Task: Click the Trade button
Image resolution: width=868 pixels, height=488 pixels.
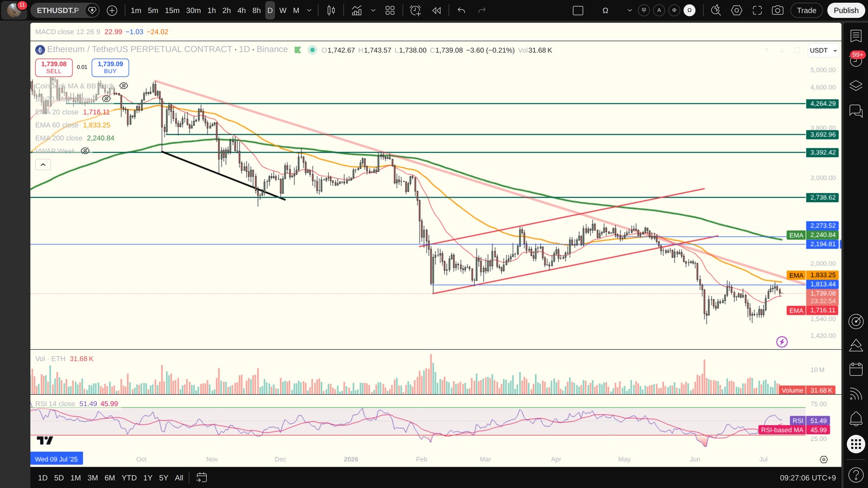Action: click(807, 10)
